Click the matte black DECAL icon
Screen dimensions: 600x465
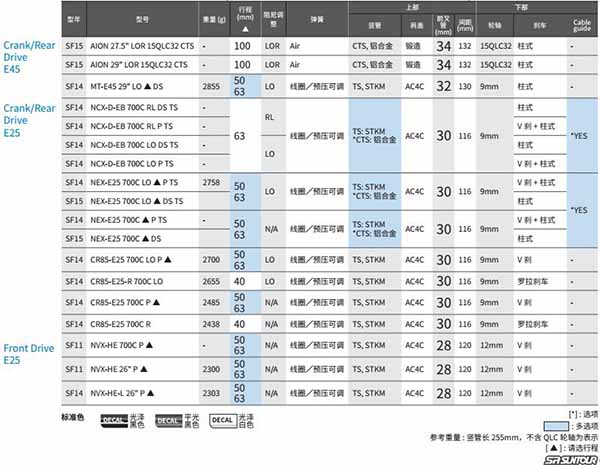[x=169, y=421]
